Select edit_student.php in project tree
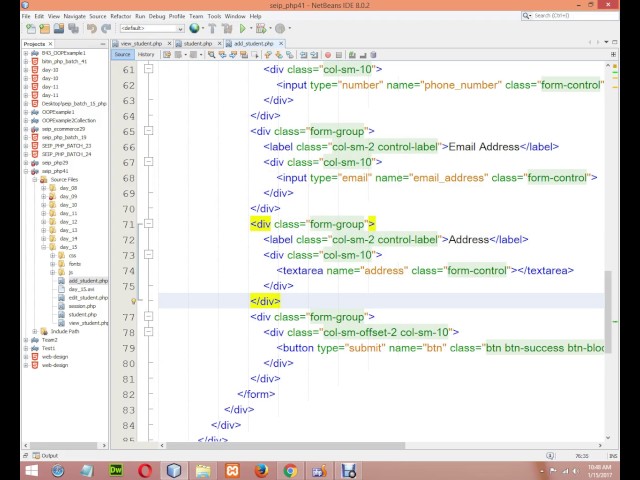640x480 pixels. click(x=88, y=298)
